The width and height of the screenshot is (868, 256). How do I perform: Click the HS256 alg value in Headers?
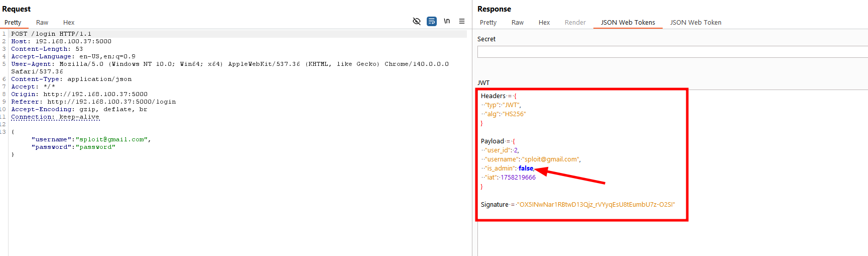click(x=515, y=114)
